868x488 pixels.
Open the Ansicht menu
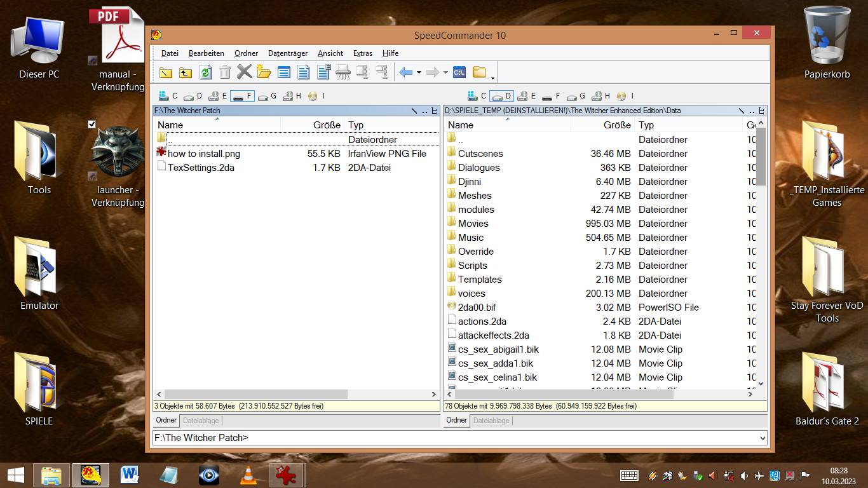pos(330,53)
